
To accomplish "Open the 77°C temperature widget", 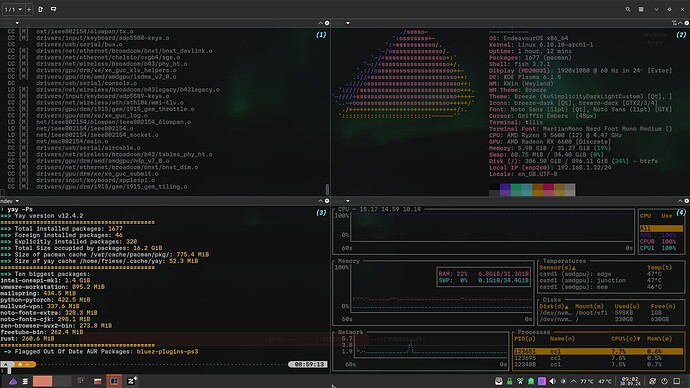I will [x=587, y=381].
